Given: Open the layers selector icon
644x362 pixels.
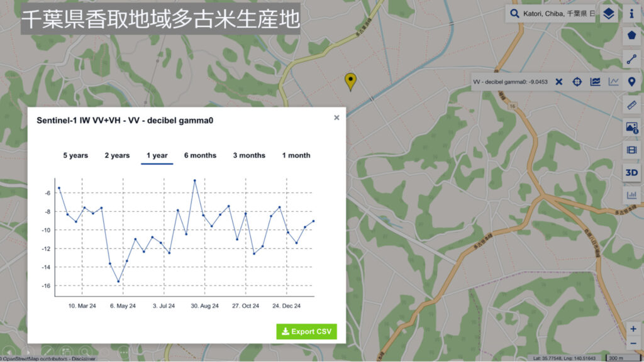Looking at the screenshot, I should (x=608, y=14).
